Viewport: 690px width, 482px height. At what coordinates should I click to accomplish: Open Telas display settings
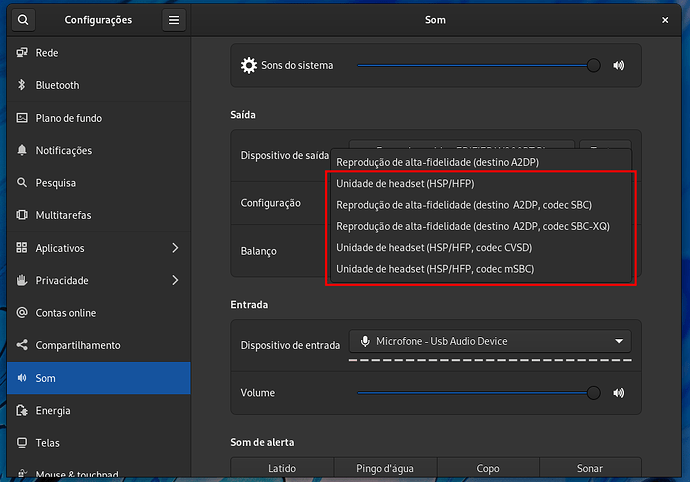coord(99,443)
